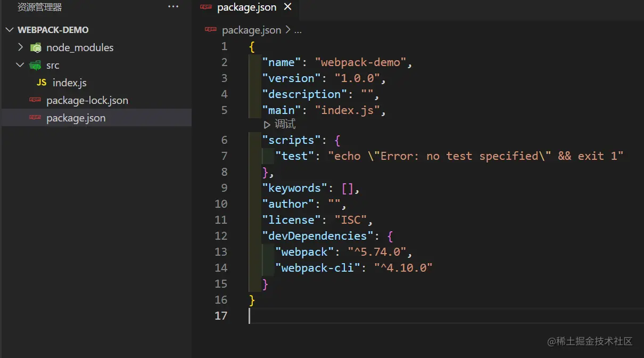Click the npm icon beside package-lock.json
Image resolution: width=644 pixels, height=358 pixels.
pyautogui.click(x=35, y=100)
